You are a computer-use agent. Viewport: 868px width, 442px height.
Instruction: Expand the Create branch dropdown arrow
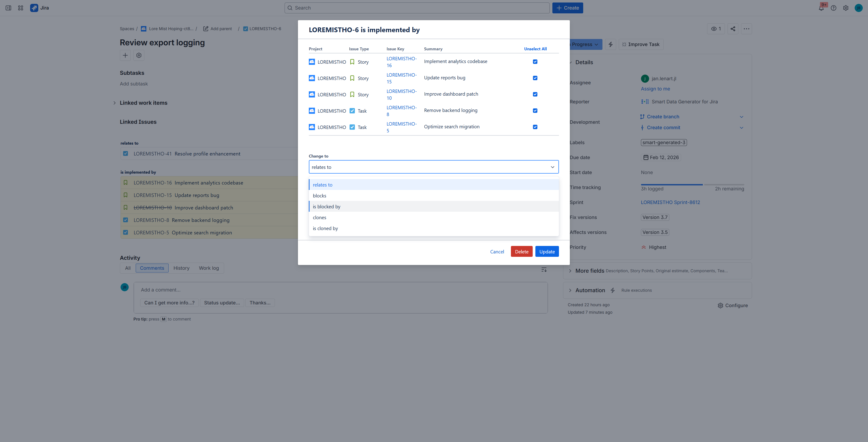pyautogui.click(x=741, y=117)
